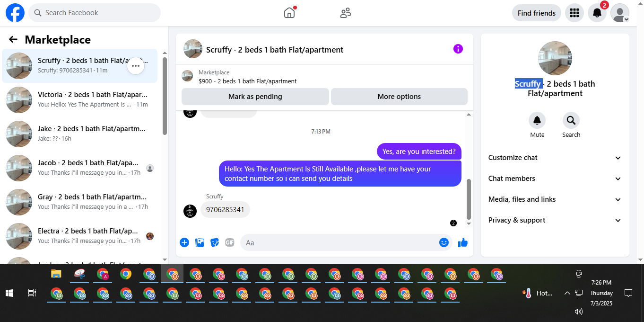The width and height of the screenshot is (644, 322).
Task: Send a thumbs-up like in chat
Action: pyautogui.click(x=463, y=242)
